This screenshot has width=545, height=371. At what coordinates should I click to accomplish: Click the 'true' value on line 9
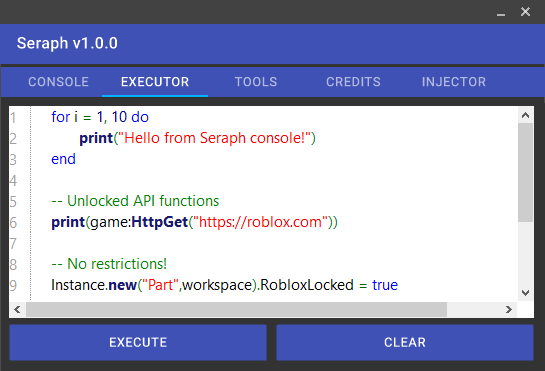coord(385,285)
